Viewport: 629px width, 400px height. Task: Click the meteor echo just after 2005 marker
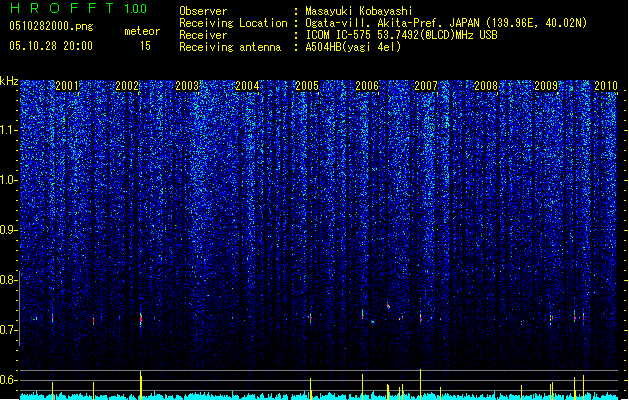[x=310, y=318]
